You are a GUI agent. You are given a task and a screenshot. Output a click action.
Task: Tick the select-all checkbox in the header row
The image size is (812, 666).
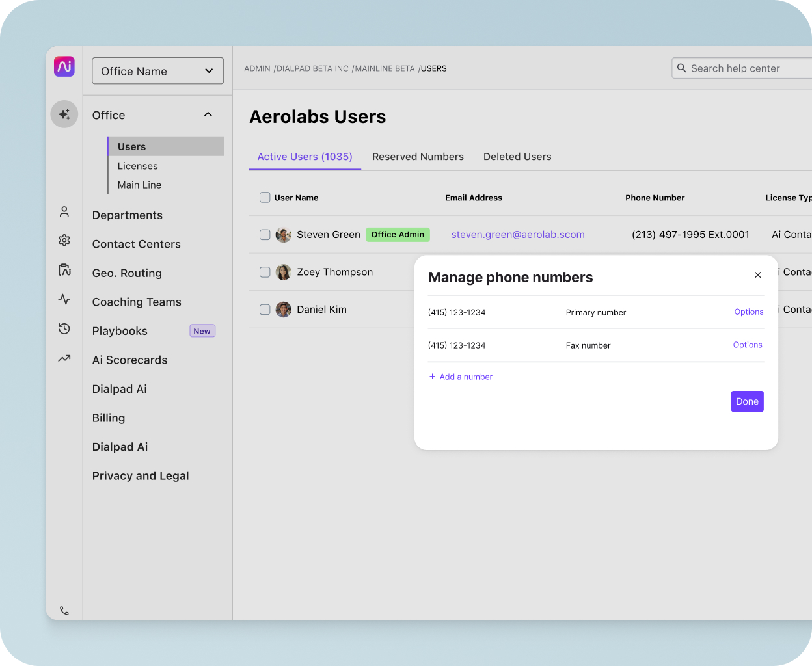click(x=265, y=197)
